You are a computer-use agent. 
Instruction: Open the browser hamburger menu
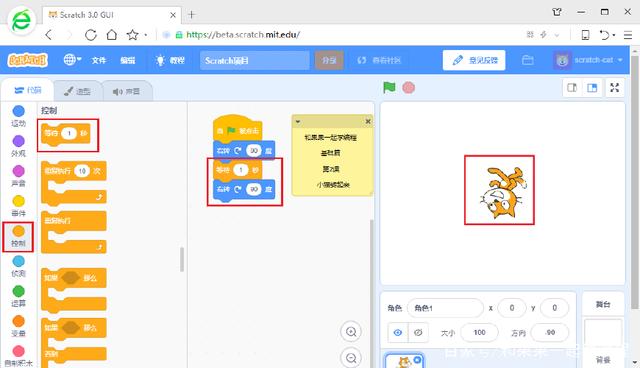click(628, 35)
